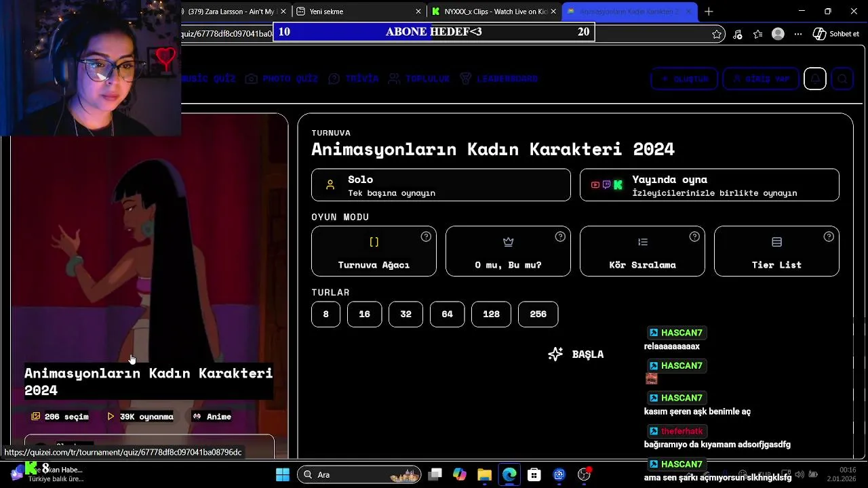Screen dimensions: 868x488
Task: Close the Yeni sekme tab
Action: pos(418,12)
